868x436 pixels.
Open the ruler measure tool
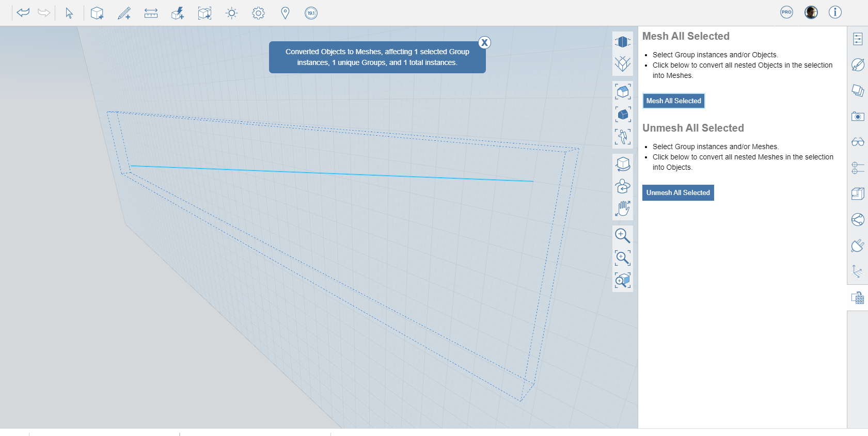(x=151, y=13)
